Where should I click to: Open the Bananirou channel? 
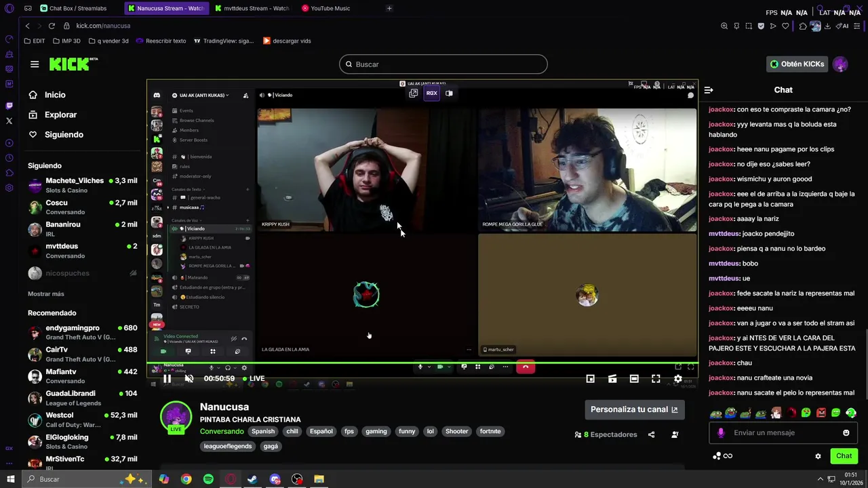click(82, 229)
